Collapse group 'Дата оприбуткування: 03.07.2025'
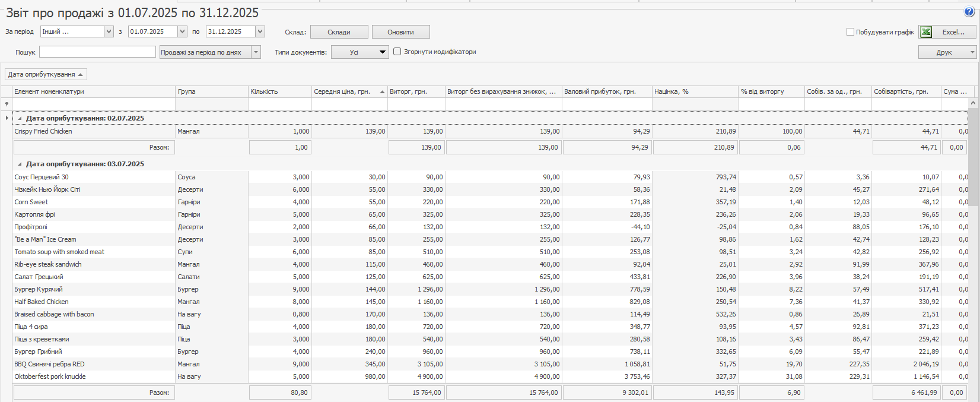 point(20,164)
